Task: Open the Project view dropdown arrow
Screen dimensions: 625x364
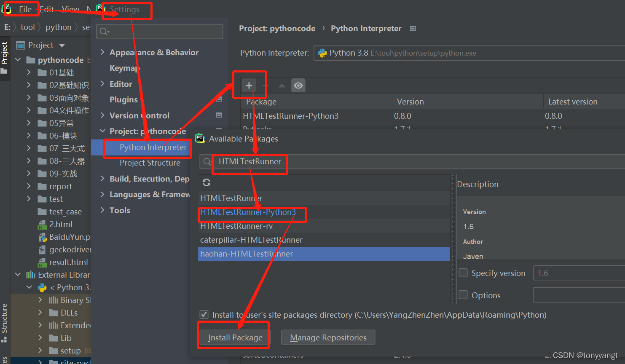Action: pos(62,45)
